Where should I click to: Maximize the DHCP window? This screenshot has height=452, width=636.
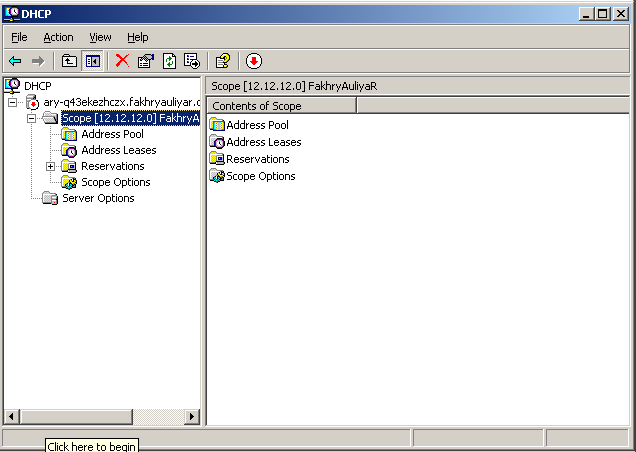pyautogui.click(x=603, y=14)
